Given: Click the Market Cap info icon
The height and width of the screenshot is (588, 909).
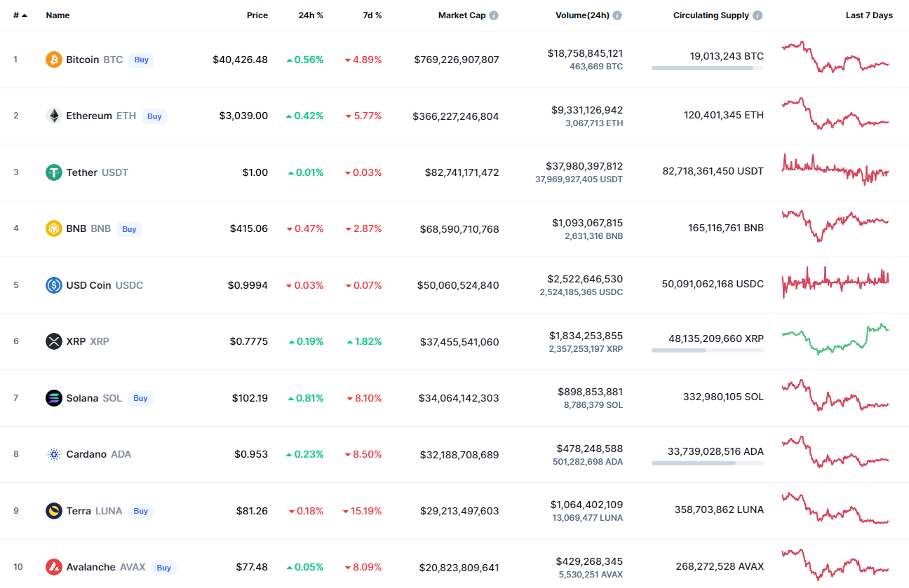Looking at the screenshot, I should click(494, 15).
